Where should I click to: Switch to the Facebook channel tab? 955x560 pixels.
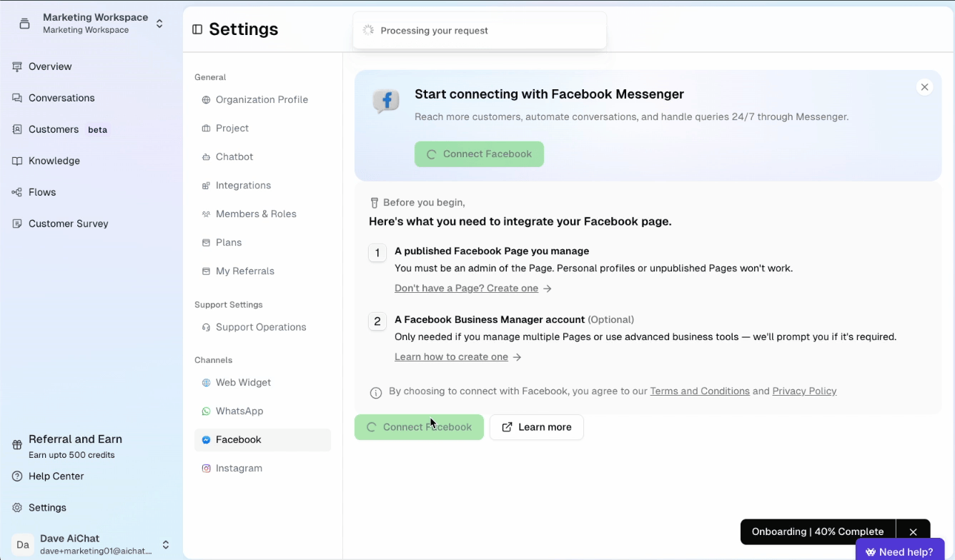[x=238, y=439]
